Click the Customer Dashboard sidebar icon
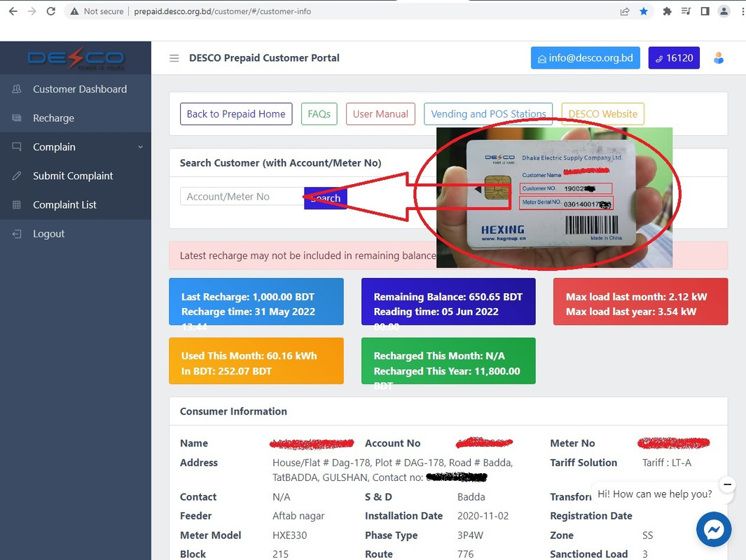 pyautogui.click(x=17, y=89)
